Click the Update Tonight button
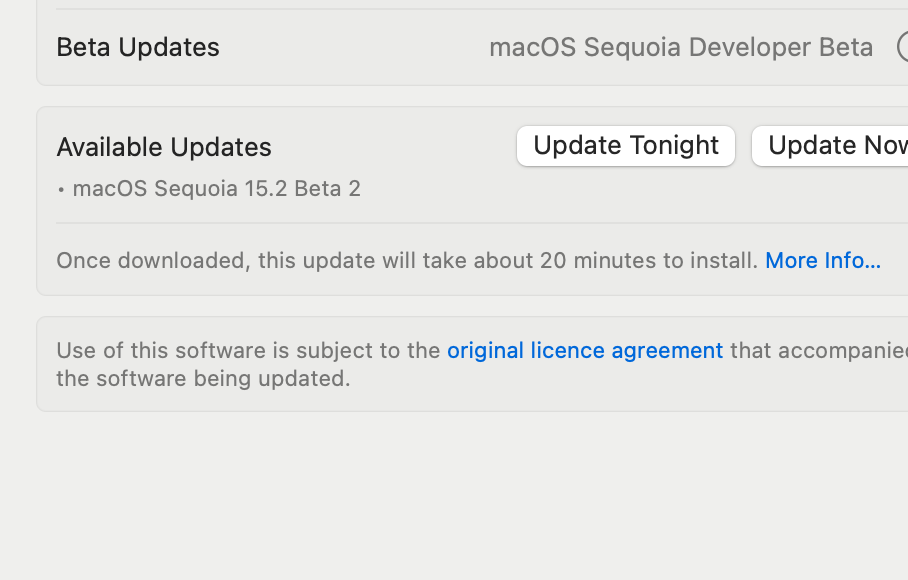Image resolution: width=908 pixels, height=580 pixels. [x=626, y=146]
